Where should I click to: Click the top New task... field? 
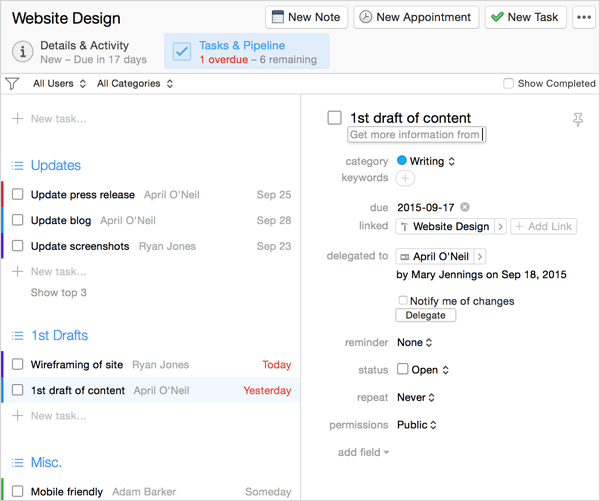[x=59, y=119]
